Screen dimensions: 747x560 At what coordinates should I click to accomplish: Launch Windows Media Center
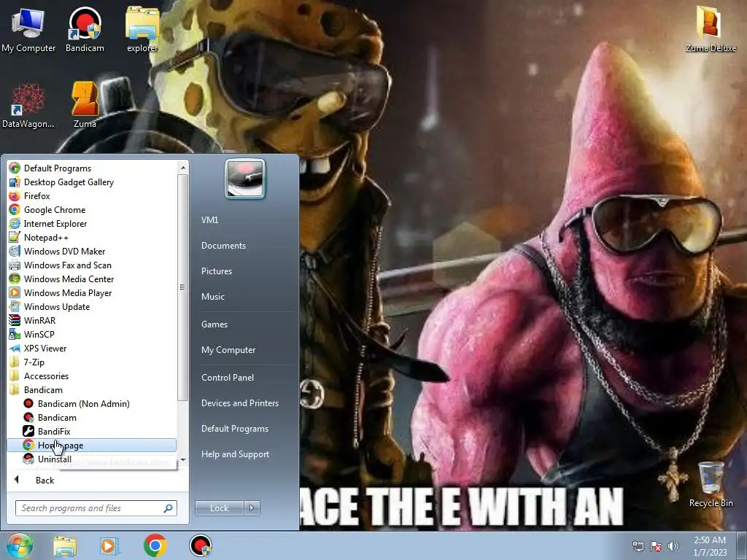coord(92,279)
